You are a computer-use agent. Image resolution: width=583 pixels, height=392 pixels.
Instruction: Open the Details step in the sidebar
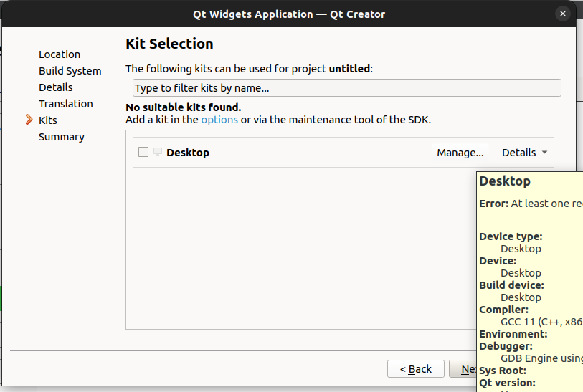(56, 87)
